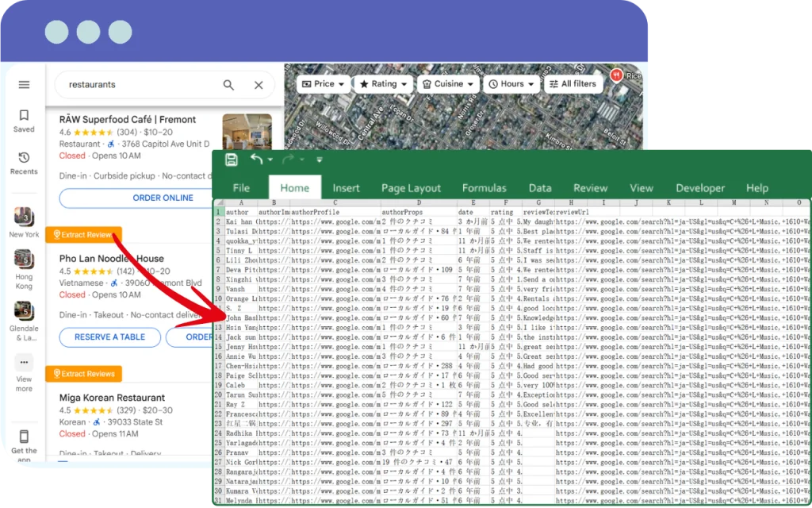Open Recents in the sidebar
Viewport: 812px width, 508px height.
[x=24, y=164]
